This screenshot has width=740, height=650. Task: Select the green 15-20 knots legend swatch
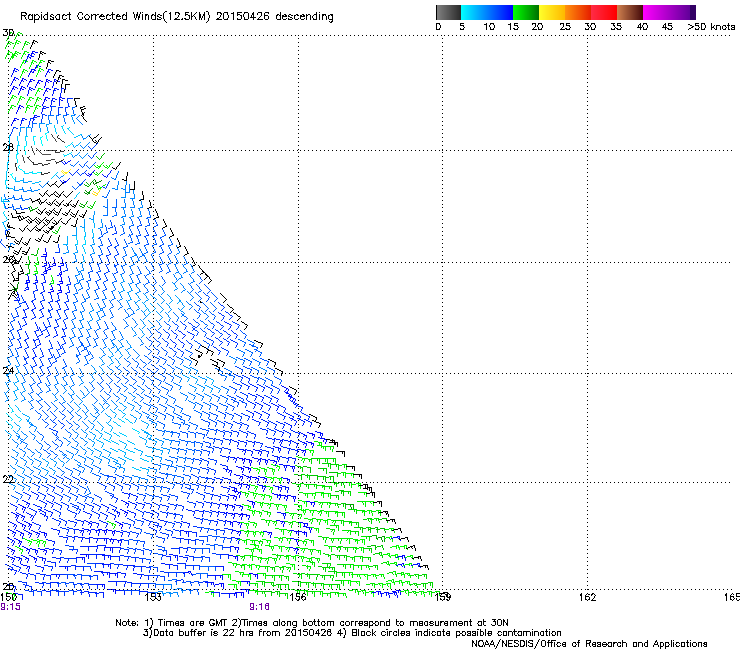point(526,12)
